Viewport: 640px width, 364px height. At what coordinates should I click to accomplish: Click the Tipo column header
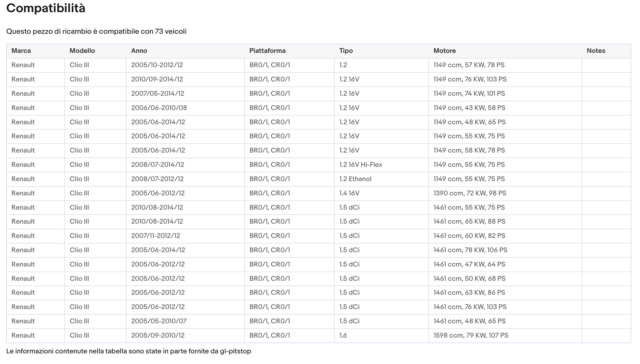click(x=346, y=51)
